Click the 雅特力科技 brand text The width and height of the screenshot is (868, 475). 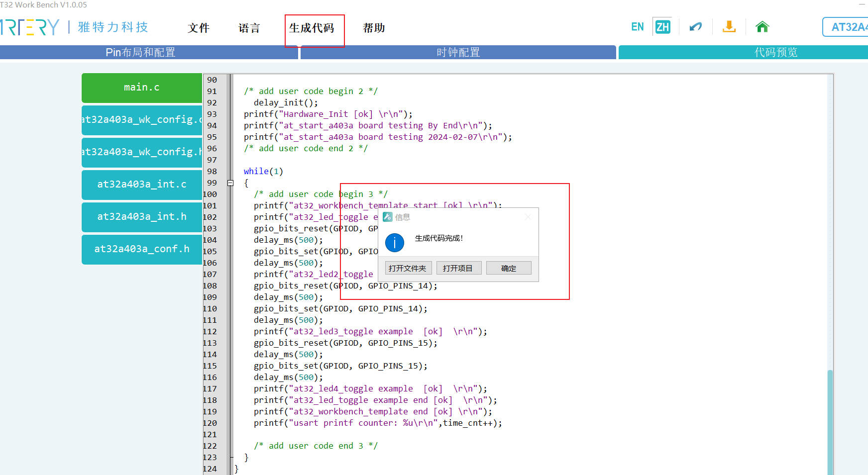coord(113,27)
